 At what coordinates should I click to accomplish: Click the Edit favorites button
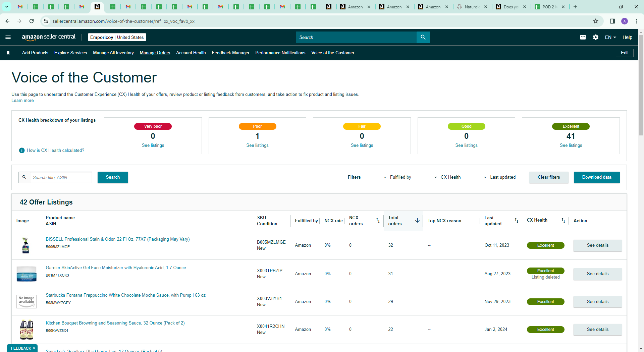[x=625, y=53]
